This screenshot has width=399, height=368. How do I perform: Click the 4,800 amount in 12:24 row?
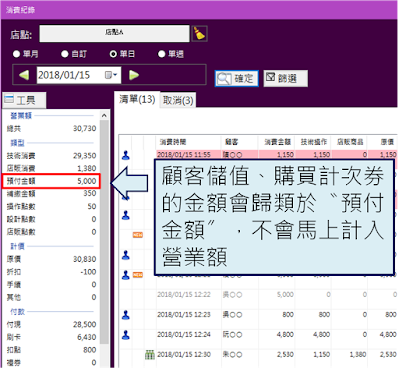click(285, 335)
